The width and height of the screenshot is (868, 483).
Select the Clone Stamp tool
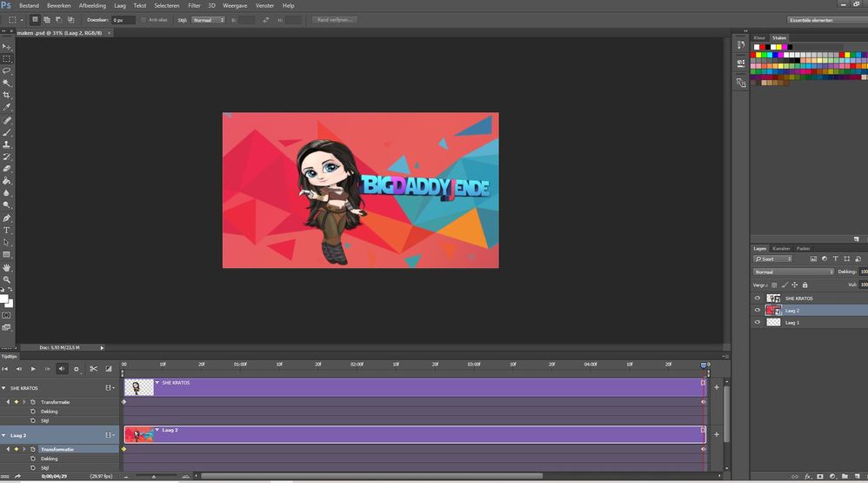pyautogui.click(x=7, y=144)
